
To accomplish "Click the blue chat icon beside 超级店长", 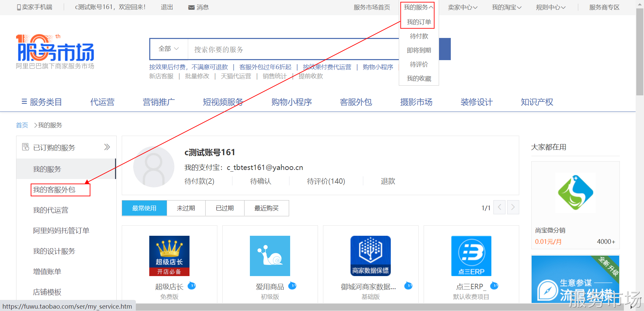I will coord(192,286).
